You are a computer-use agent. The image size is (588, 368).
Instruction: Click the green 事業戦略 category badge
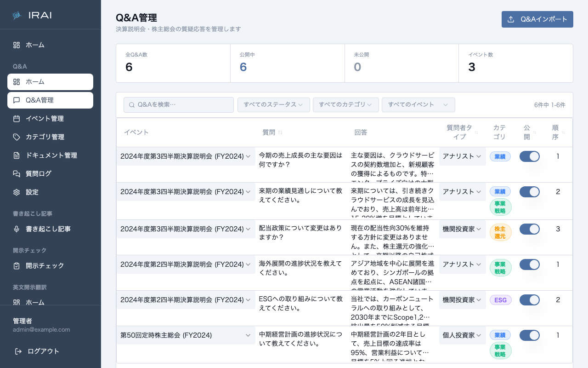[x=501, y=207]
